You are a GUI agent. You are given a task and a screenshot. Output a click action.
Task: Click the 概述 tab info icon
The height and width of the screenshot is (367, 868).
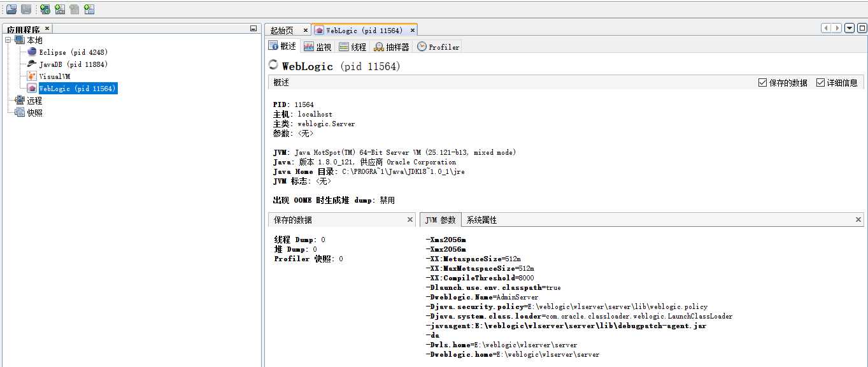click(x=273, y=46)
